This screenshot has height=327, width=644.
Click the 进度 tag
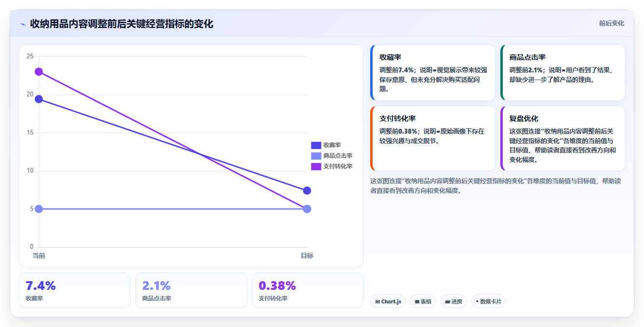point(454,301)
